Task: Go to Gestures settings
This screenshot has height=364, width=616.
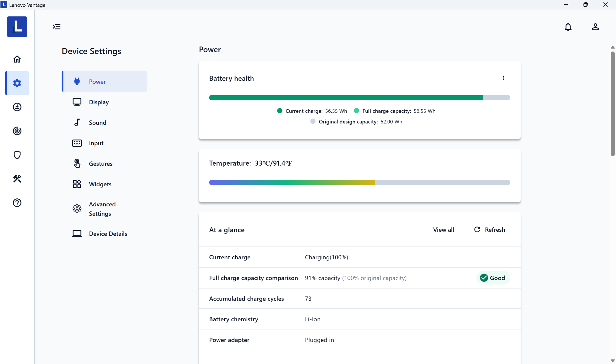Action: point(100,164)
